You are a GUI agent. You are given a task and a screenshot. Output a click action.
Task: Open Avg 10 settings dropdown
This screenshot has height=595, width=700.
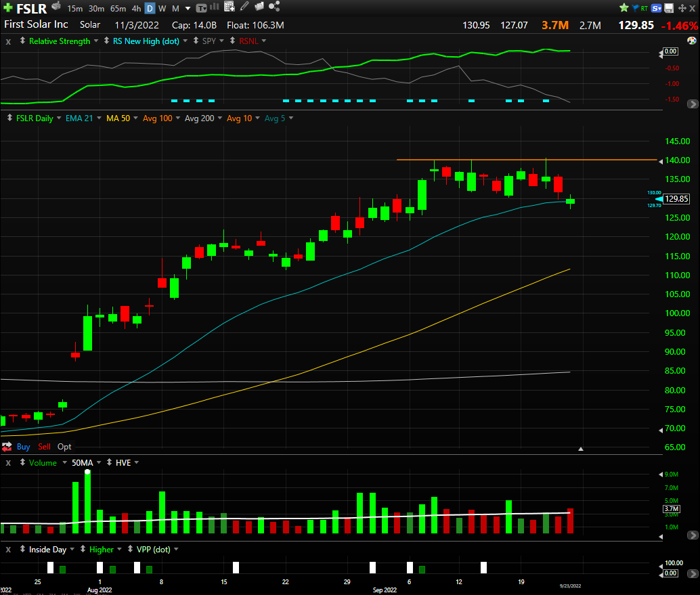(257, 118)
